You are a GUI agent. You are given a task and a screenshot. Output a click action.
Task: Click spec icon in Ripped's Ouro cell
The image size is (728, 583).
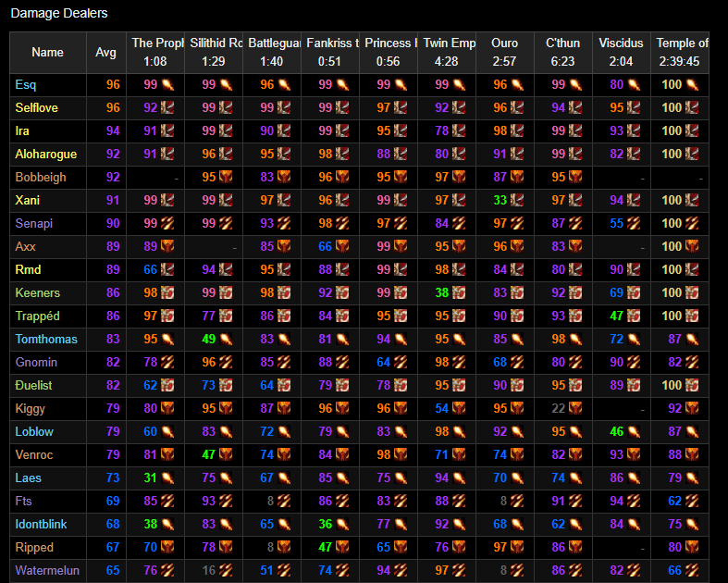click(x=517, y=547)
